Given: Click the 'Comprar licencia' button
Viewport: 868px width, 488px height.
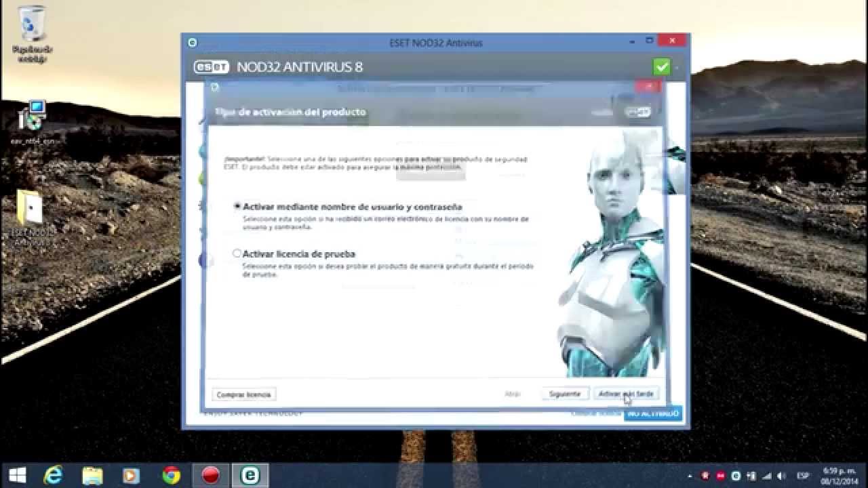Looking at the screenshot, I should click(x=244, y=394).
